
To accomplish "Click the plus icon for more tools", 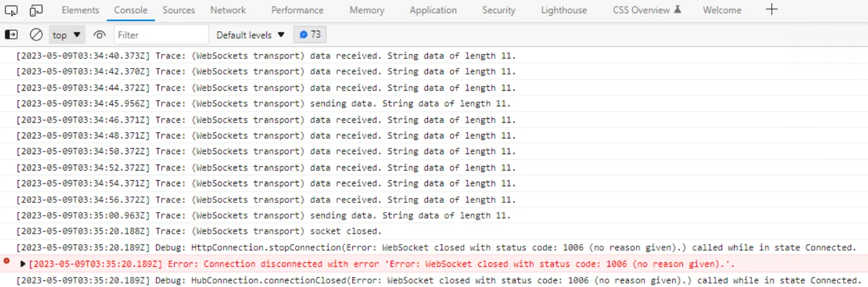I will click(771, 10).
